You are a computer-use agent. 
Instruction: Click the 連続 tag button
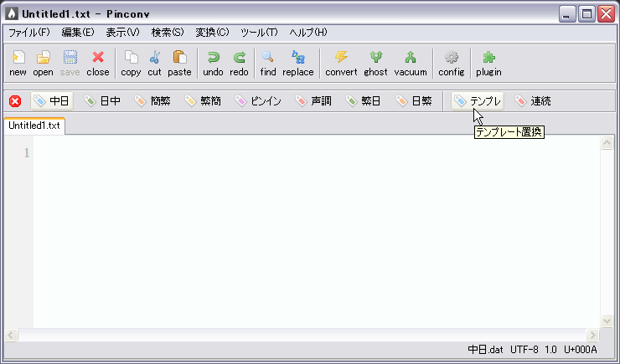(x=533, y=101)
